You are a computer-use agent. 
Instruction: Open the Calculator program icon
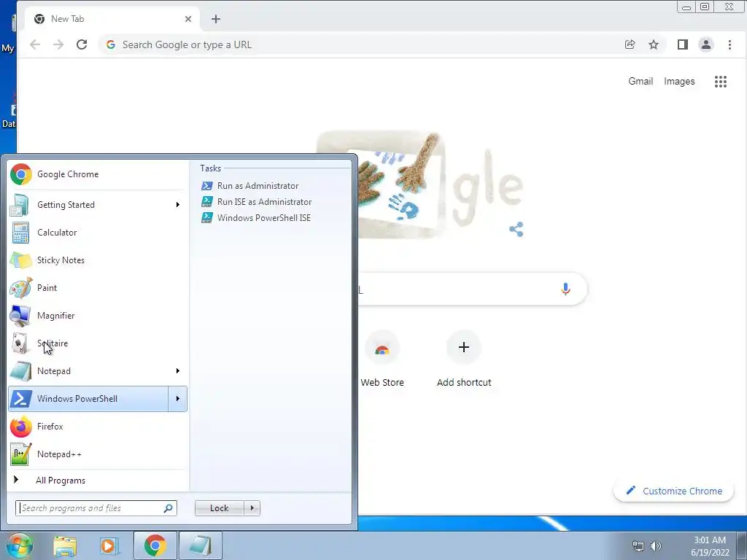click(x=20, y=233)
